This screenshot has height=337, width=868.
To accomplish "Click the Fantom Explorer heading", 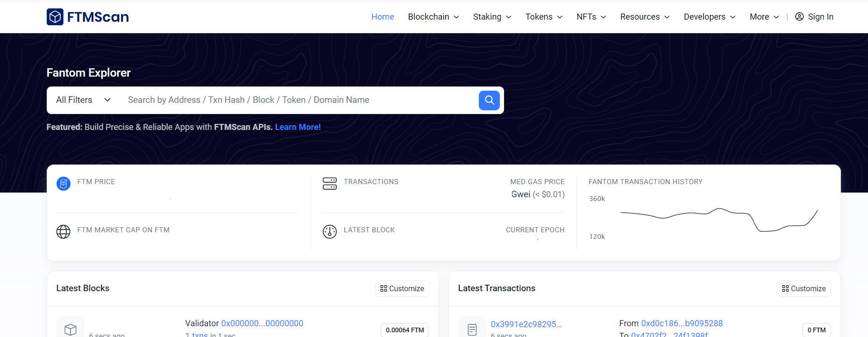I will 89,73.
